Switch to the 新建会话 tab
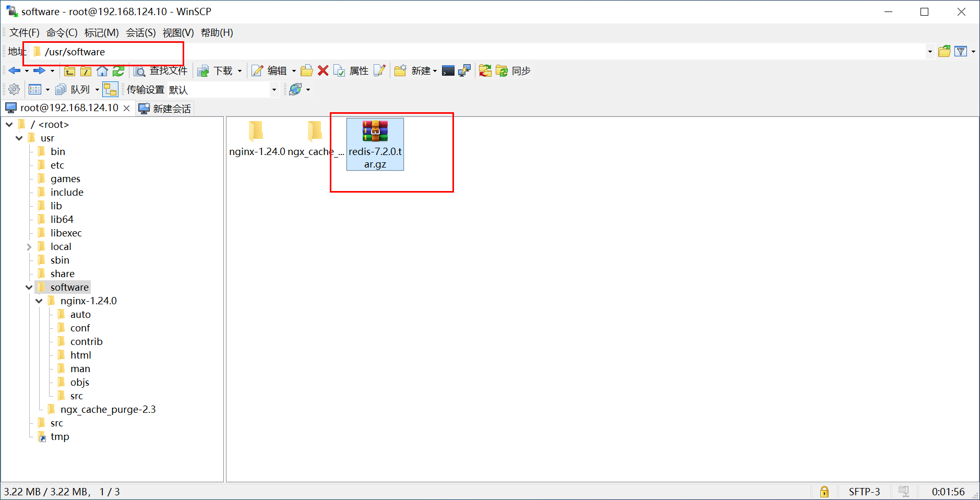 pyautogui.click(x=164, y=108)
